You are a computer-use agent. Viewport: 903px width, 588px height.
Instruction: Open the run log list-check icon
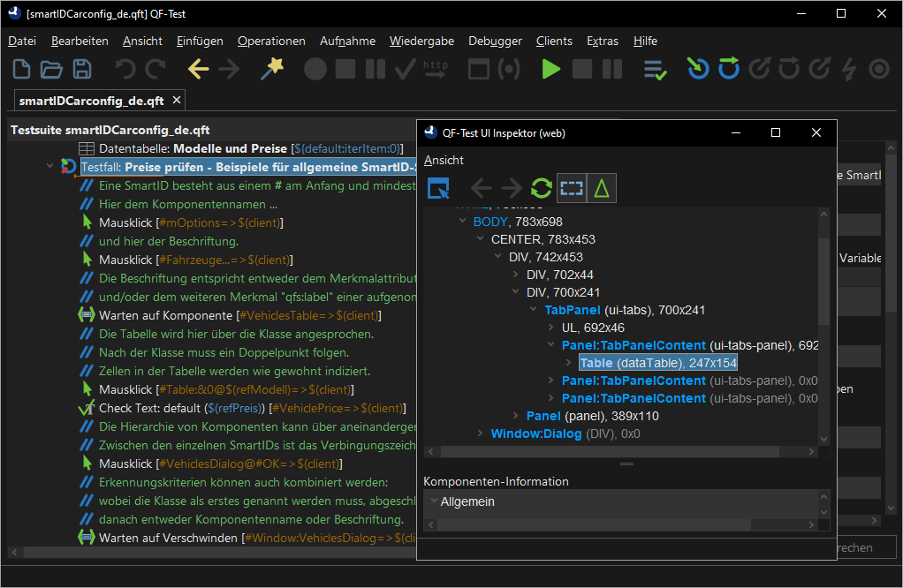click(x=656, y=70)
